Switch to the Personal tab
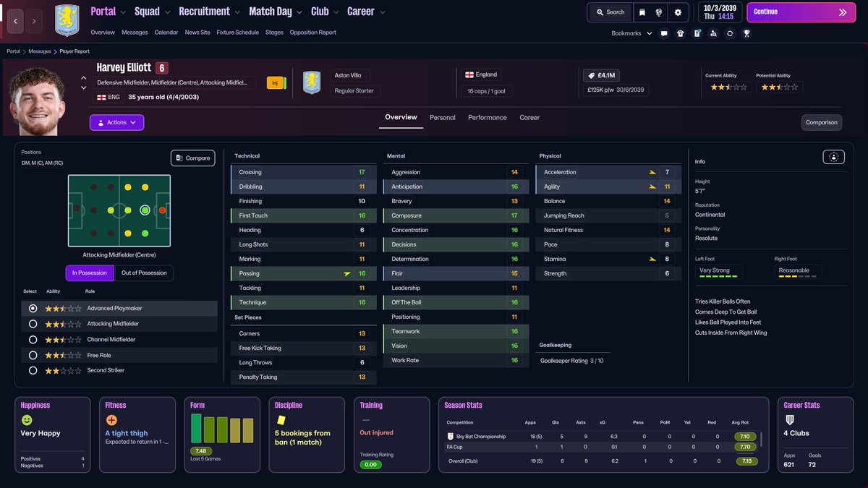This screenshot has width=868, height=488. (443, 117)
